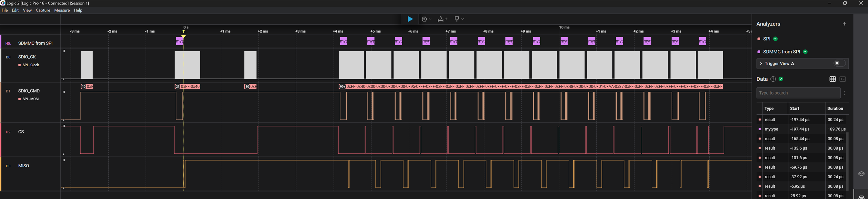Open the Measure menu
Image resolution: width=868 pixels, height=199 pixels.
(62, 10)
